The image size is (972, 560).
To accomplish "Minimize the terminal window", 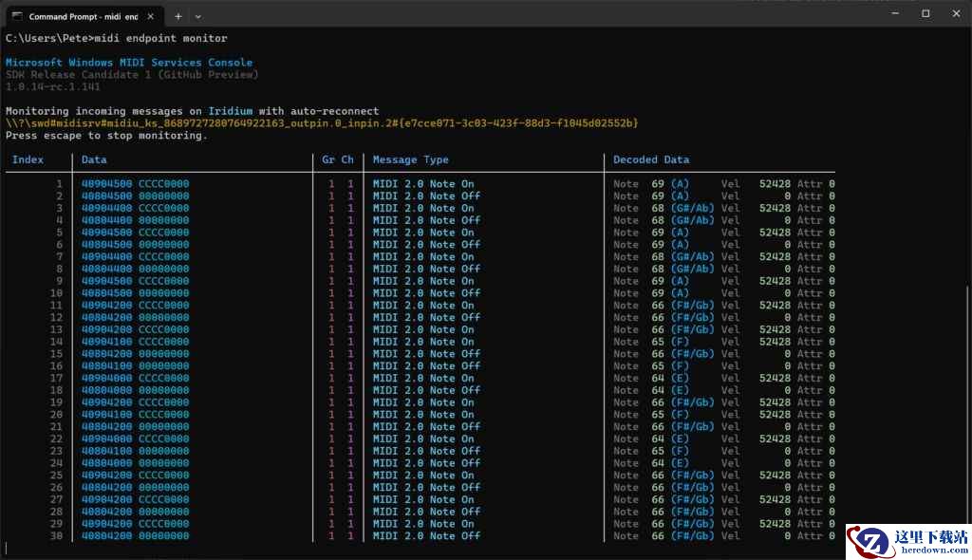I will (x=894, y=13).
